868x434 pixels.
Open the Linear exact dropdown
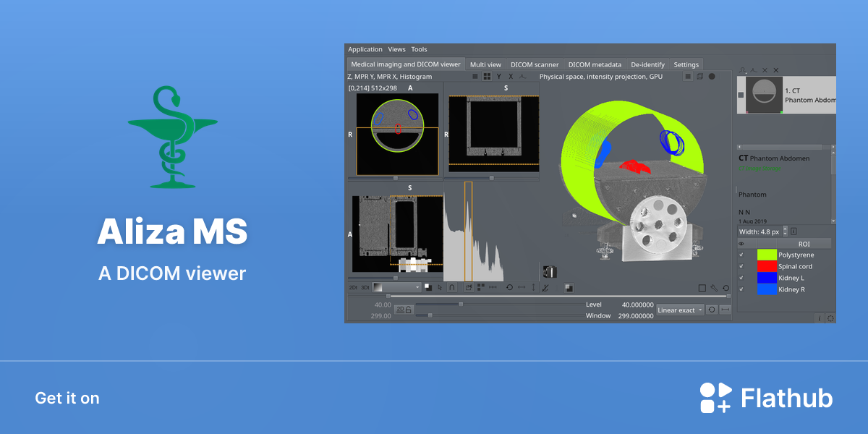point(680,310)
